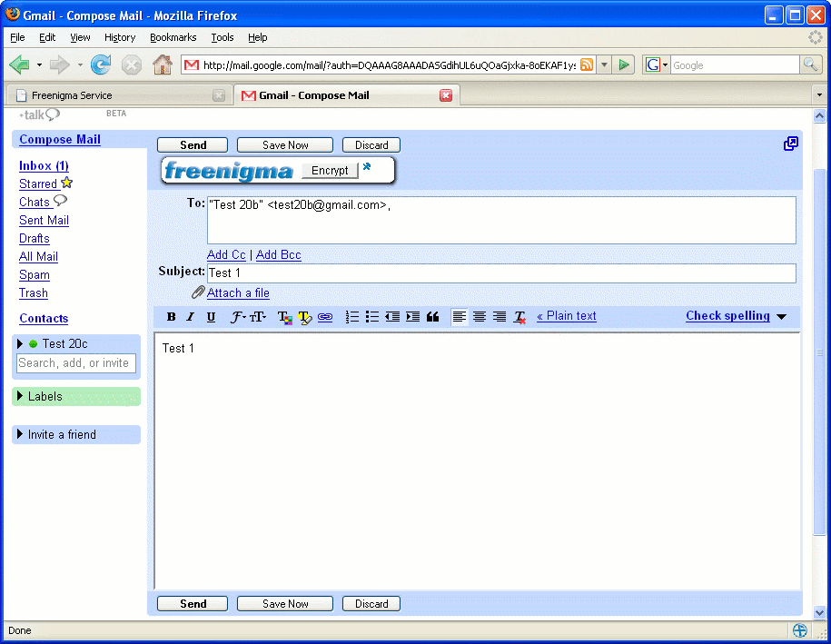Expand the Test 20c chat status

(x=20, y=344)
